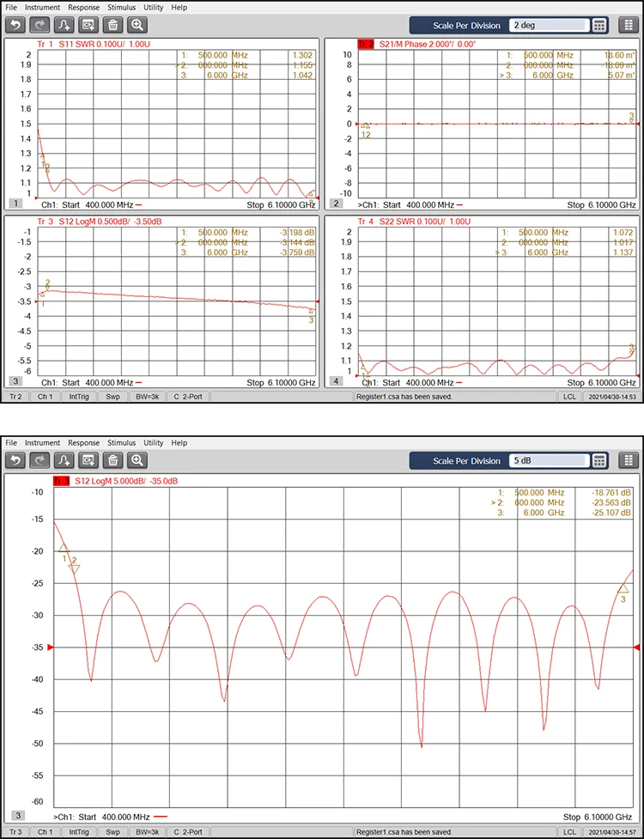
Task: Click Scale Per Division field showing 2 deg
Action: 549,25
